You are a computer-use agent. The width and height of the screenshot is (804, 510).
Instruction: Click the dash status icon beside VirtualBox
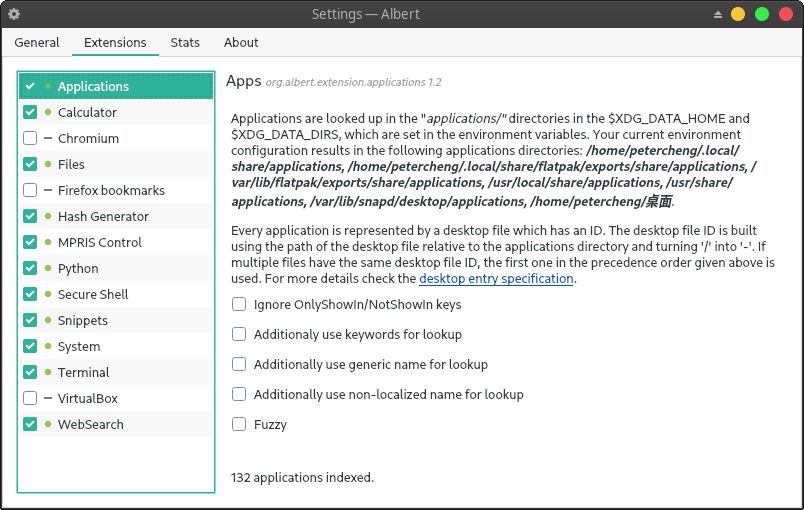(x=48, y=398)
